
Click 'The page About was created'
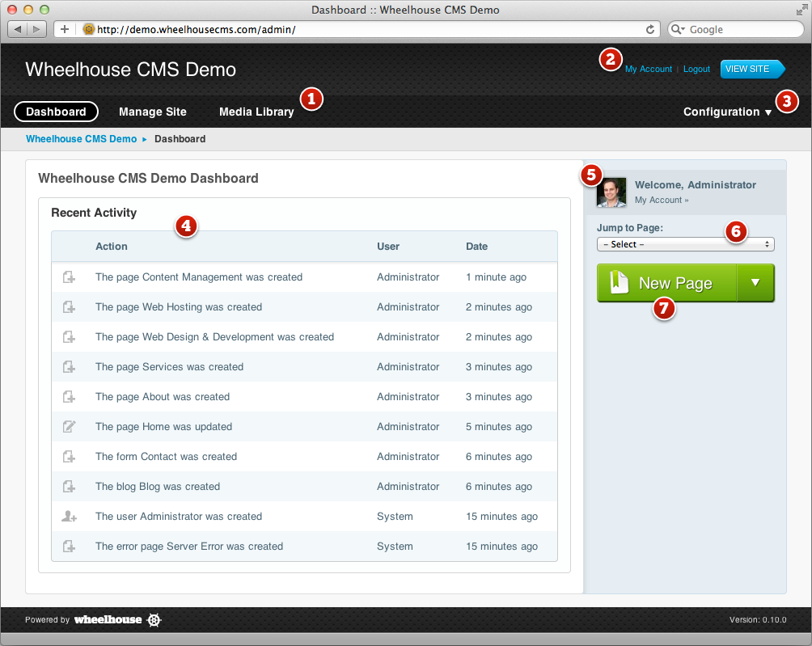click(163, 397)
